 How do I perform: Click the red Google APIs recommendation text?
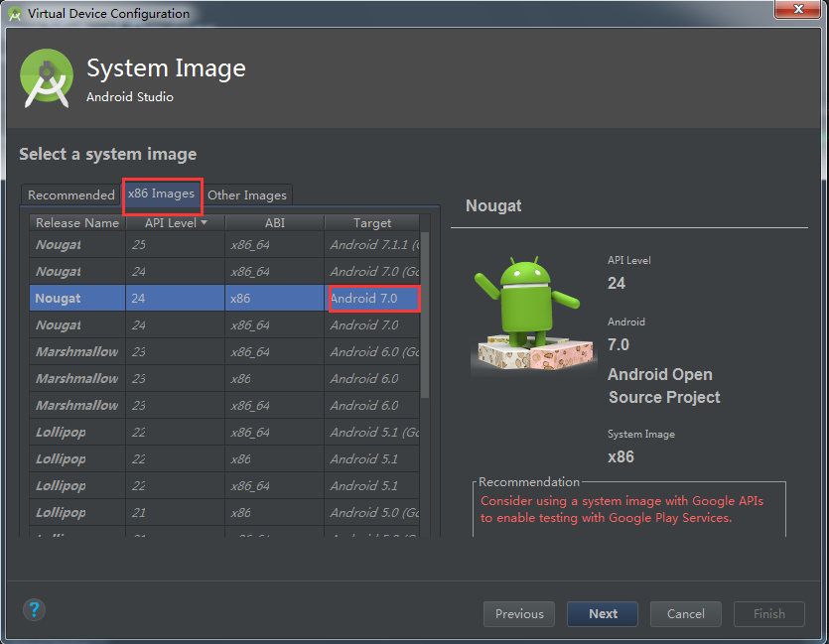(x=622, y=509)
